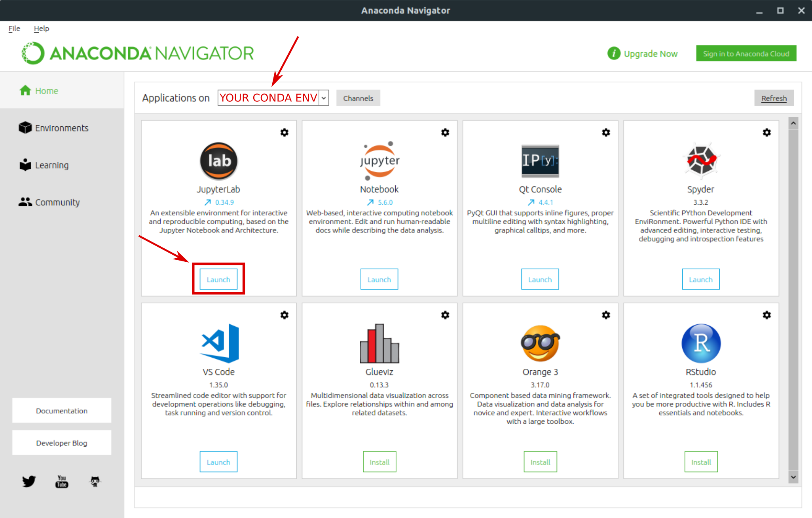The image size is (812, 518).
Task: Open the RStudio card's gear settings icon
Action: point(767,315)
